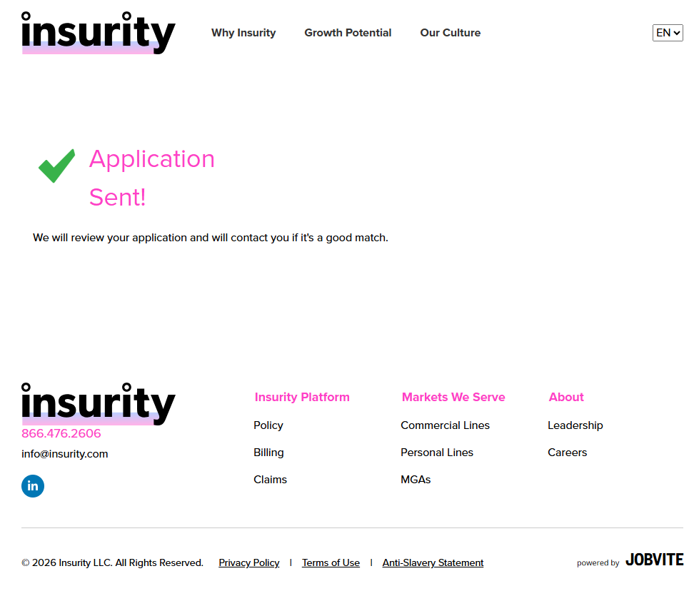
Task: View the Leadership page
Action: pos(575,425)
